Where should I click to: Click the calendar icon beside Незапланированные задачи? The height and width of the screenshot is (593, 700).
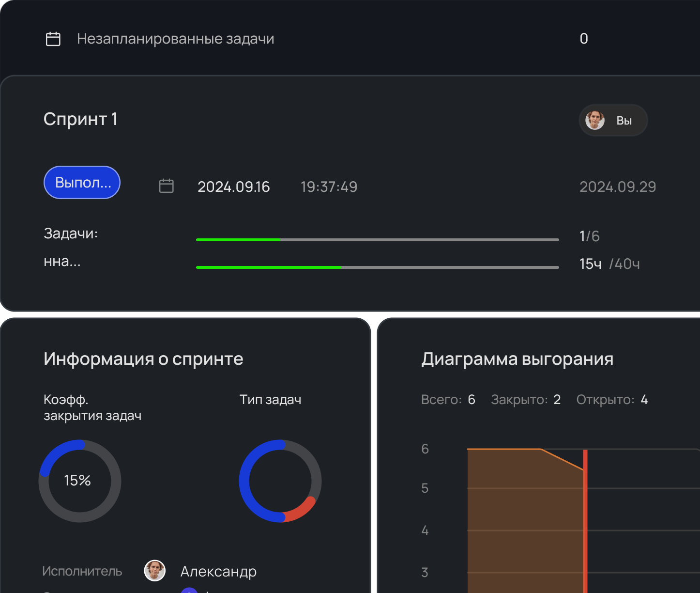53,39
